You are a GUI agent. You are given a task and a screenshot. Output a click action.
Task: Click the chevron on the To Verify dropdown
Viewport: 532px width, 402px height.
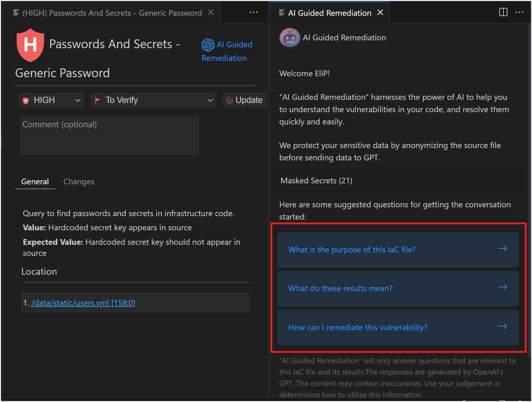click(210, 100)
